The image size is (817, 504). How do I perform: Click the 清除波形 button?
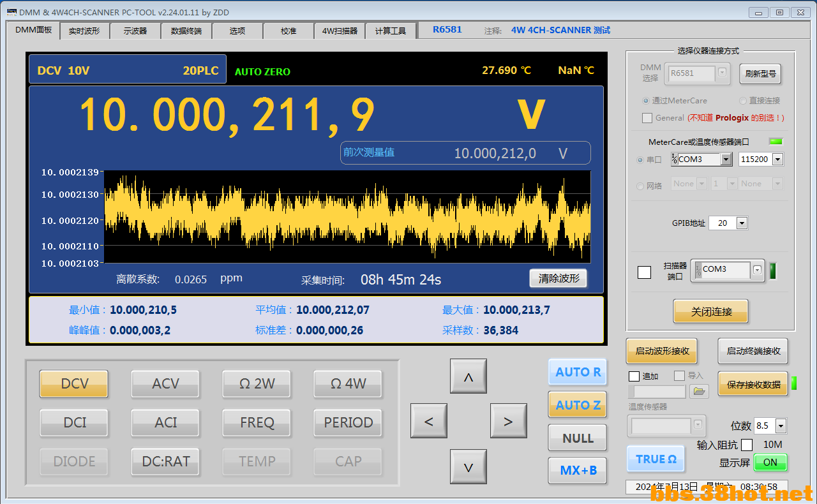point(558,278)
